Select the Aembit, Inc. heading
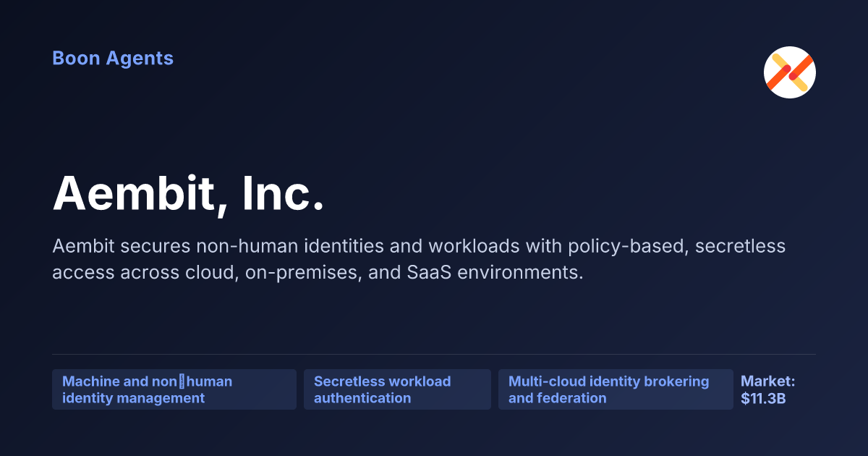This screenshot has height=456, width=868. point(188,193)
